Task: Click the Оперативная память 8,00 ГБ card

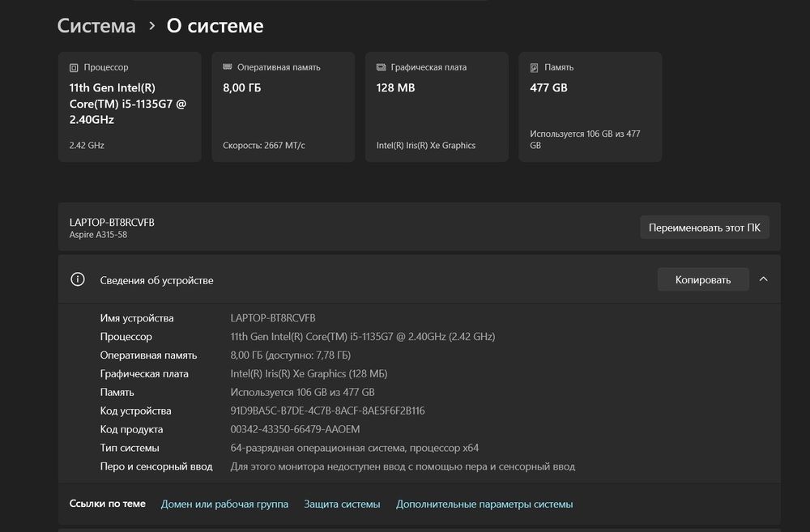Action: 283,107
